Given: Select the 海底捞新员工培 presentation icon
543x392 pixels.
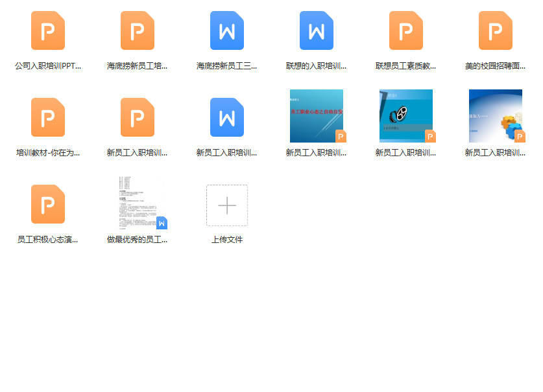Looking at the screenshot, I should click(x=138, y=30).
